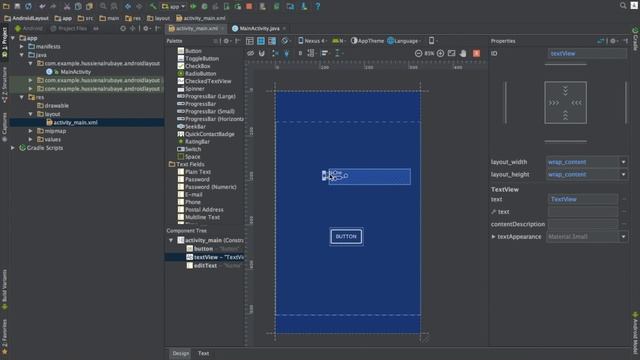Click the Open folder toolbar icon

click(x=6, y=6)
